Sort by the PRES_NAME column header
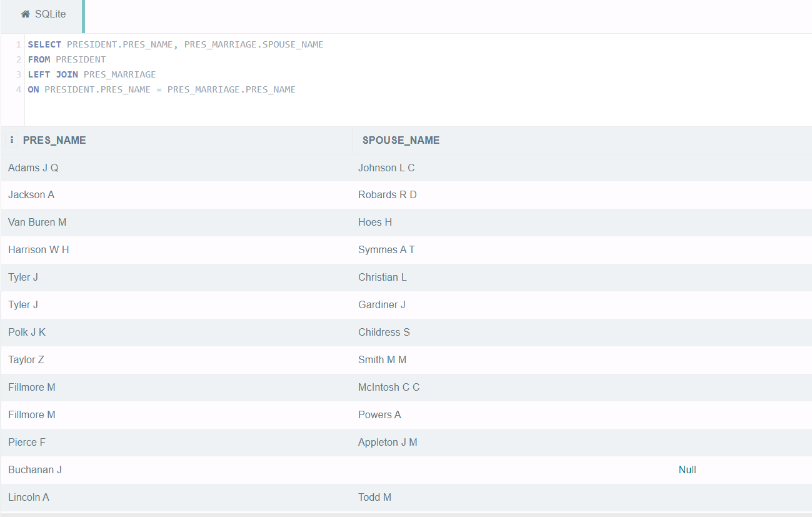Viewport: 812px width, 517px height. 54,141
